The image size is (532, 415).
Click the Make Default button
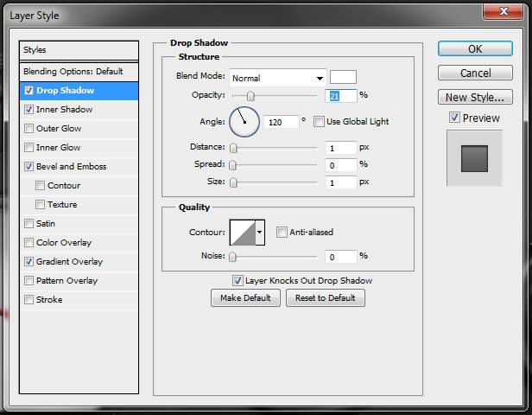click(245, 297)
